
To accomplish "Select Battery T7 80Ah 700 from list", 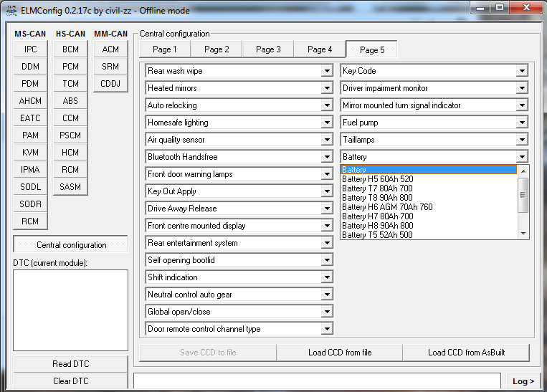I will coord(377,188).
